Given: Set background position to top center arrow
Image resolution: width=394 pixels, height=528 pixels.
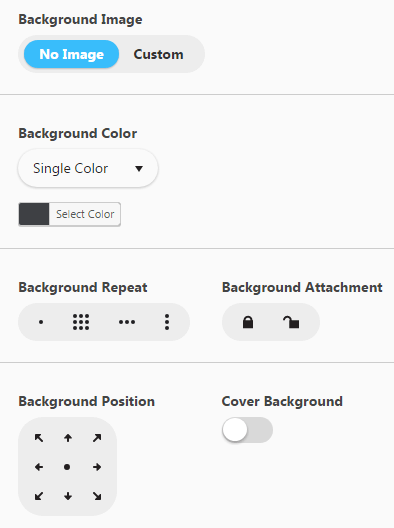Looking at the screenshot, I should click(68, 438).
